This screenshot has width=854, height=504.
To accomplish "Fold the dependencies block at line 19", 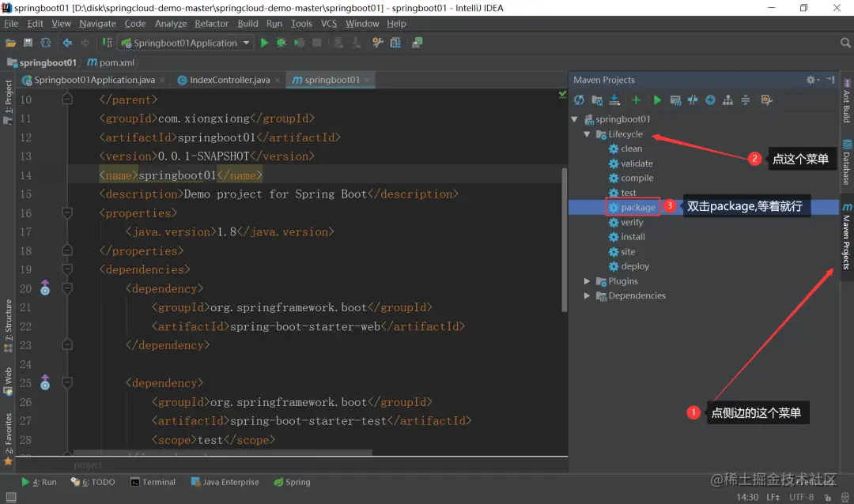I will [67, 269].
